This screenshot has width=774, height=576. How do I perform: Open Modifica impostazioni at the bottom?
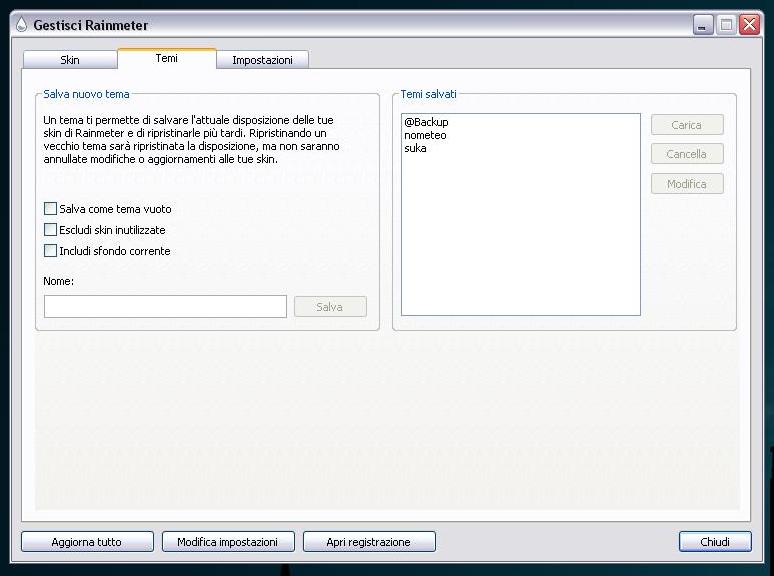coord(228,542)
